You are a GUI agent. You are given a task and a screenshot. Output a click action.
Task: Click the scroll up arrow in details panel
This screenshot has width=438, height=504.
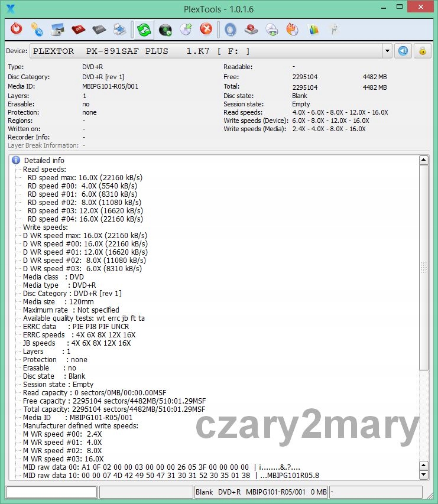tap(423, 160)
